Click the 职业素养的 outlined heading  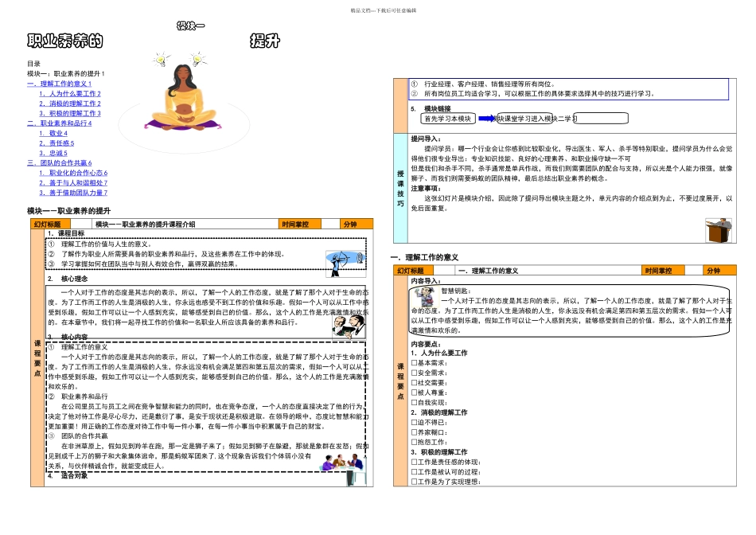[x=65, y=41]
